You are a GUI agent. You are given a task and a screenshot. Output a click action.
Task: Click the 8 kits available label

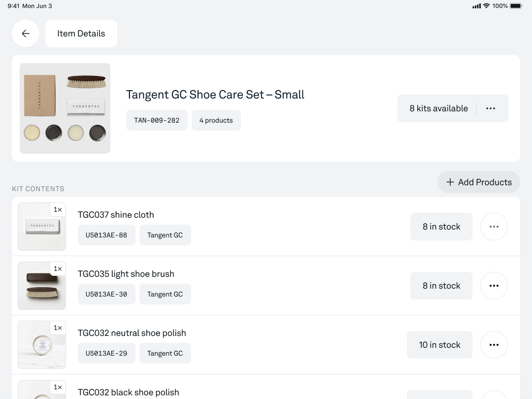click(x=439, y=108)
